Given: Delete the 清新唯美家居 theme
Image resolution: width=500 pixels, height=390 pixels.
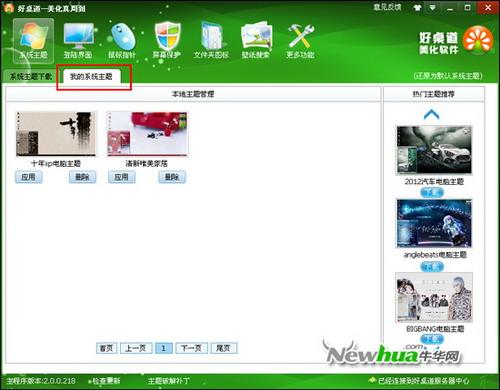Looking at the screenshot, I should pos(172,177).
